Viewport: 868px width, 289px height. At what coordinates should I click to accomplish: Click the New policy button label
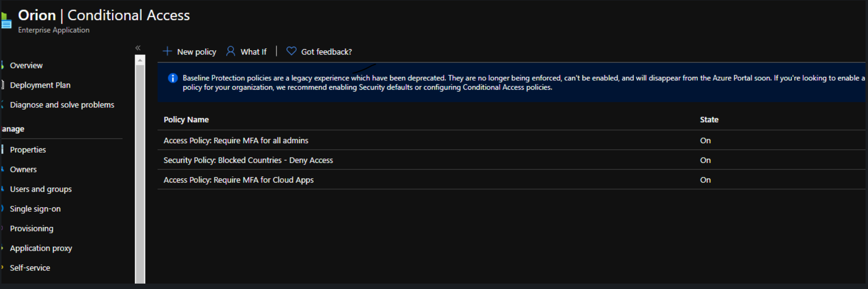click(x=196, y=52)
